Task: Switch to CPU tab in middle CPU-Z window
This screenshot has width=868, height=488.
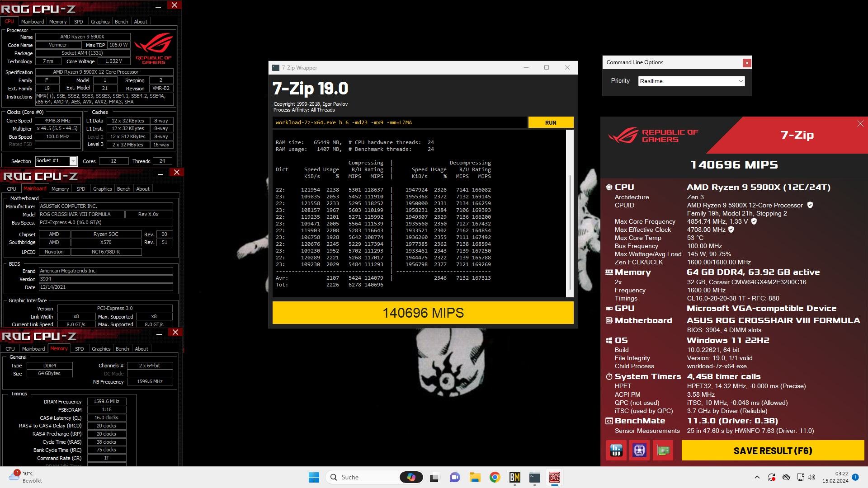Action: (x=12, y=189)
